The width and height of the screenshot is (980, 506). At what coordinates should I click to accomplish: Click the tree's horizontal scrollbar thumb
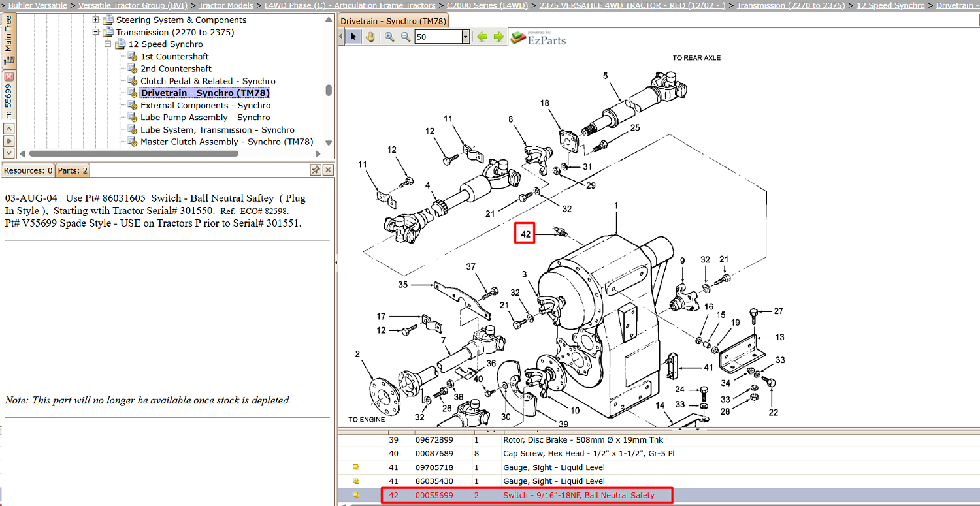tap(134, 153)
